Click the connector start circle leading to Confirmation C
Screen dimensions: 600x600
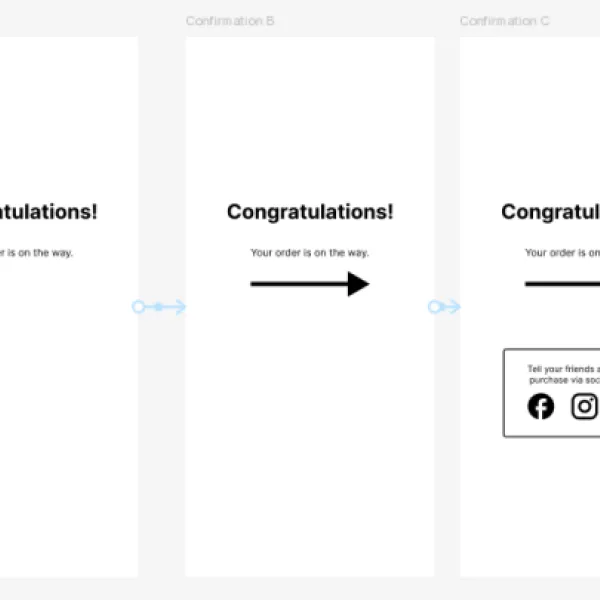point(434,307)
